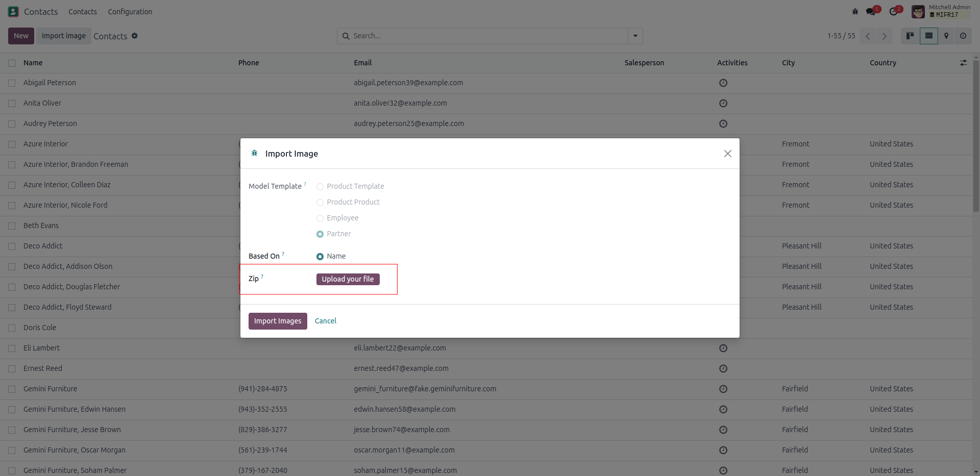Open the conversations messages icon
Screen dimensions: 980x476
[871, 11]
